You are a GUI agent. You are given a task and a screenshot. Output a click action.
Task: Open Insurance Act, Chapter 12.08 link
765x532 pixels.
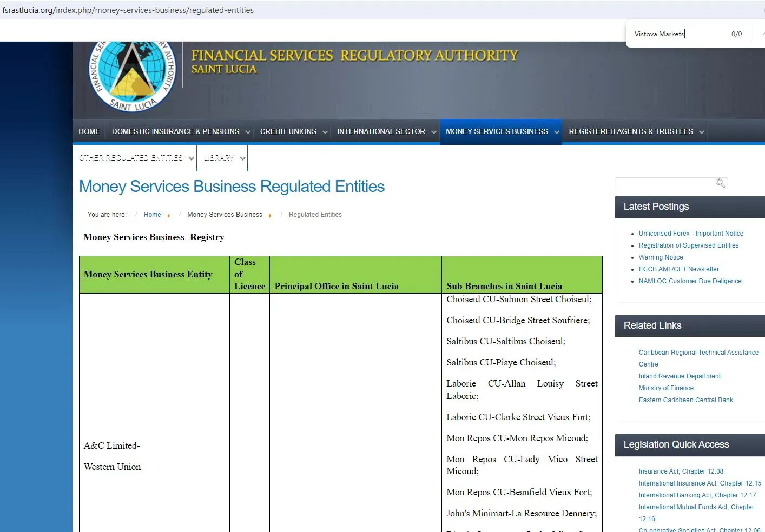pos(681,471)
